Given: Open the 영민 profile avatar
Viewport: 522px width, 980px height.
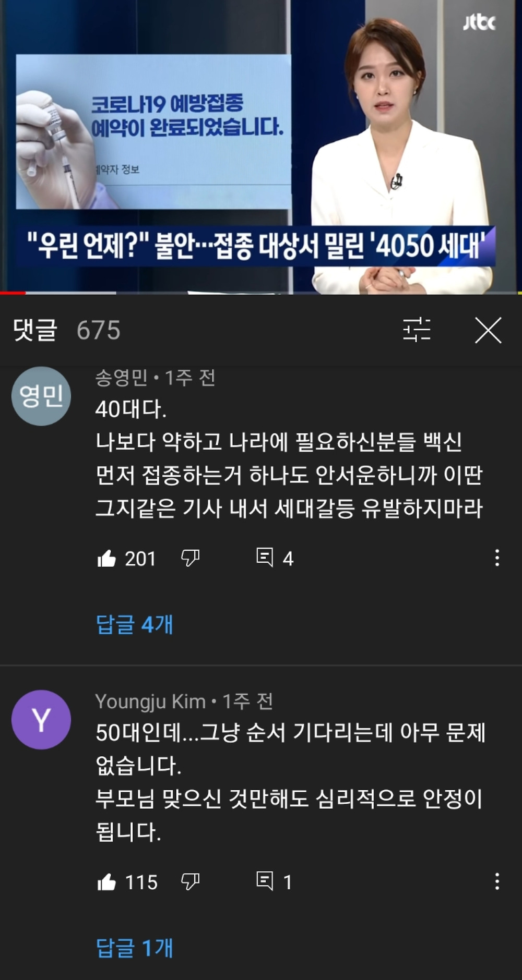Looking at the screenshot, I should coord(41,396).
